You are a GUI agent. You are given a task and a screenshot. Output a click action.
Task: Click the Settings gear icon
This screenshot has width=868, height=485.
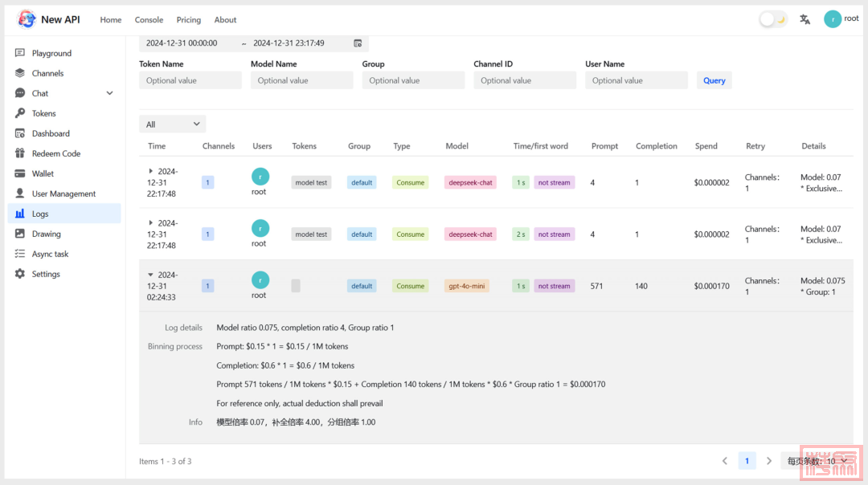point(20,274)
